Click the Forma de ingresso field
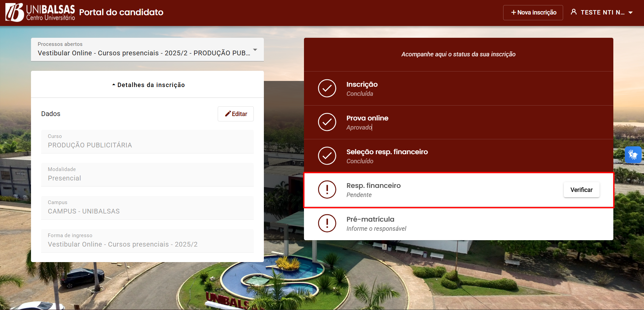Image resolution: width=644 pixels, height=310 pixels. [x=147, y=241]
